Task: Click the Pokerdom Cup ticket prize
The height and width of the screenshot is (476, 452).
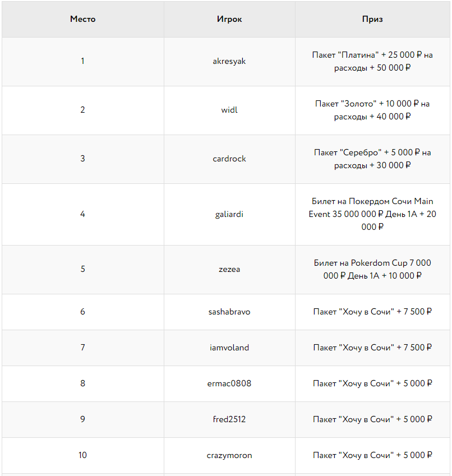Action: click(372, 269)
